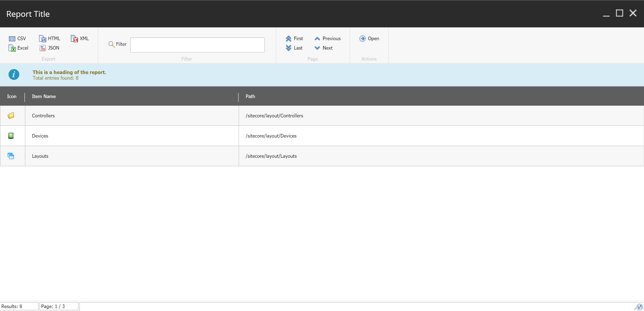The image size is (644, 311).
Task: Click into the Filter text box
Action: coord(197,45)
